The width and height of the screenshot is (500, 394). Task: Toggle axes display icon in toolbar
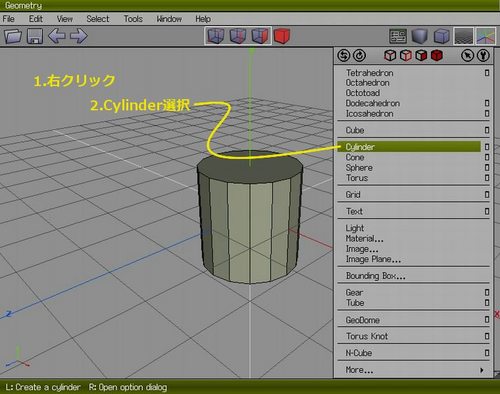tap(486, 36)
